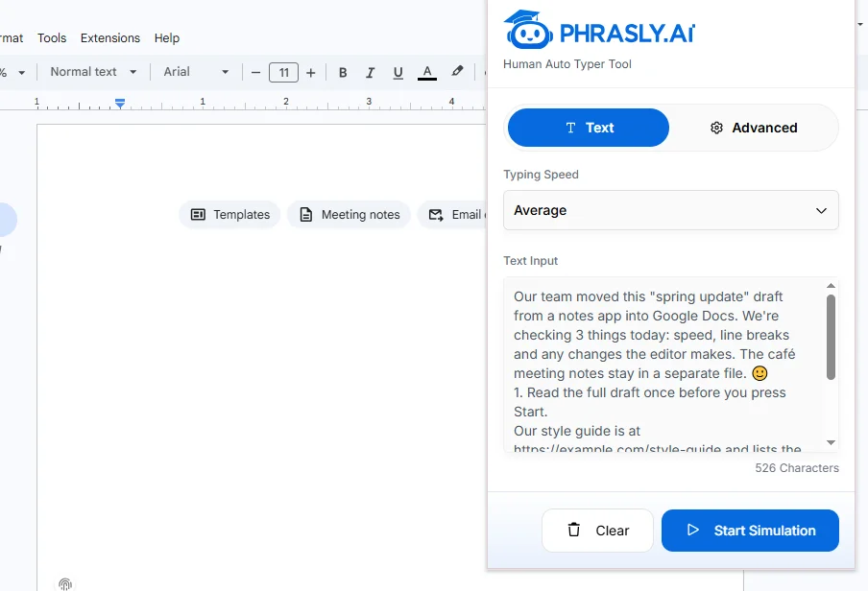The image size is (868, 591).
Task: Click the play icon on Start Simulation
Action: (x=692, y=530)
